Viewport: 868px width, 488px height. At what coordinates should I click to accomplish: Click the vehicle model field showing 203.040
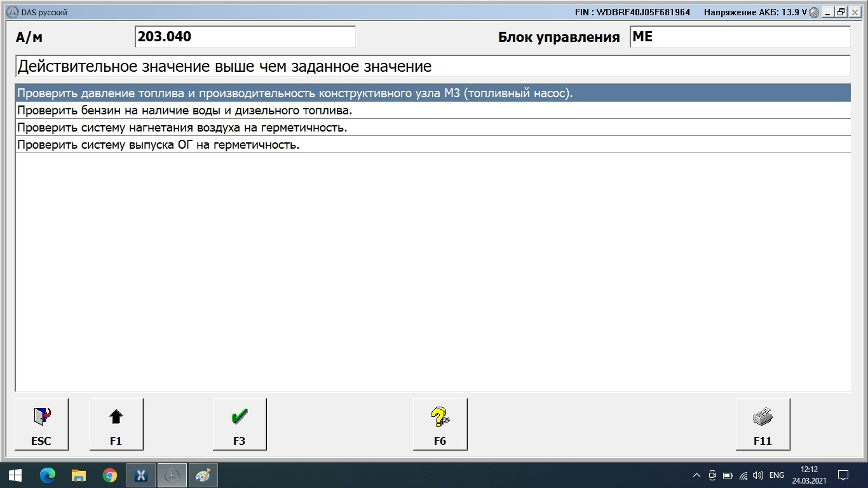(x=245, y=37)
